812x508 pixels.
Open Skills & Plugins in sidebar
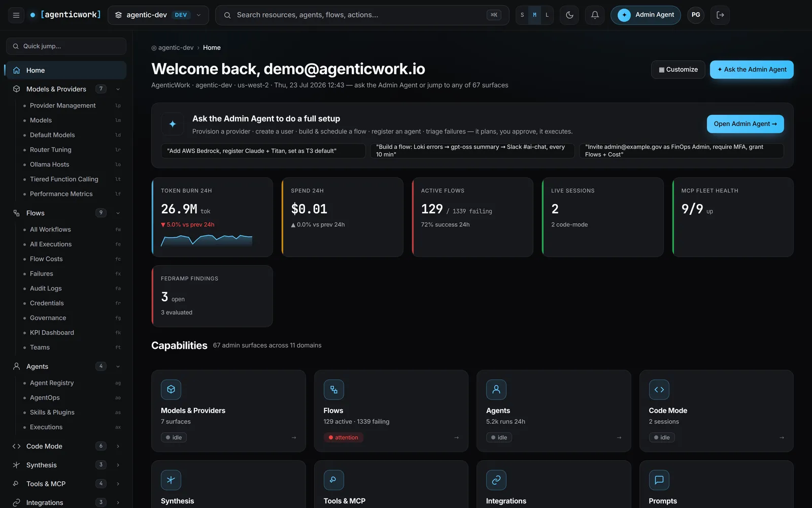point(71,412)
